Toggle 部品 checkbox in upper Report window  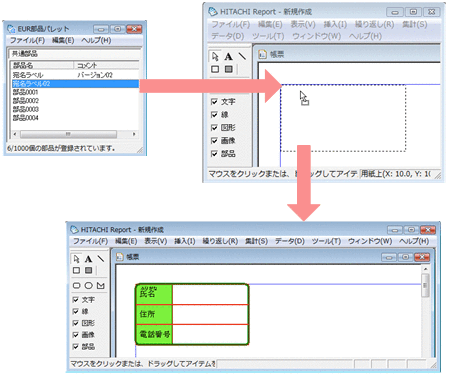(214, 154)
